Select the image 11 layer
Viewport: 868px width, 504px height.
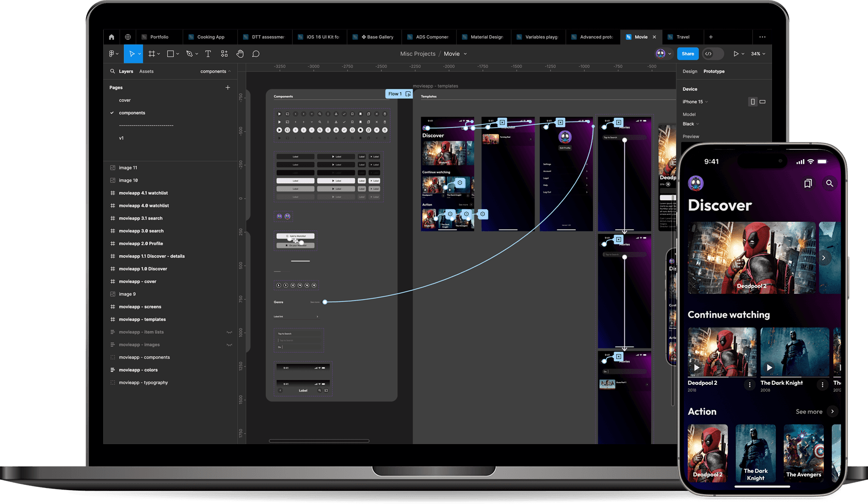pos(128,168)
